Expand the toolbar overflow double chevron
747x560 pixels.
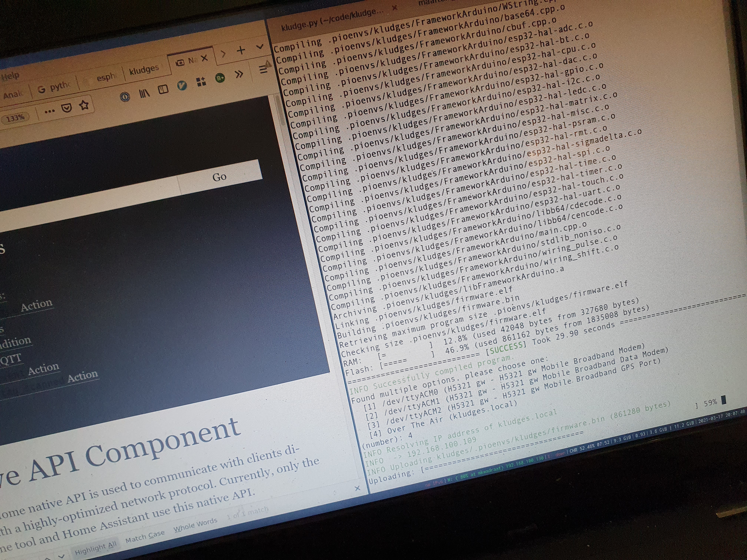coord(239,74)
